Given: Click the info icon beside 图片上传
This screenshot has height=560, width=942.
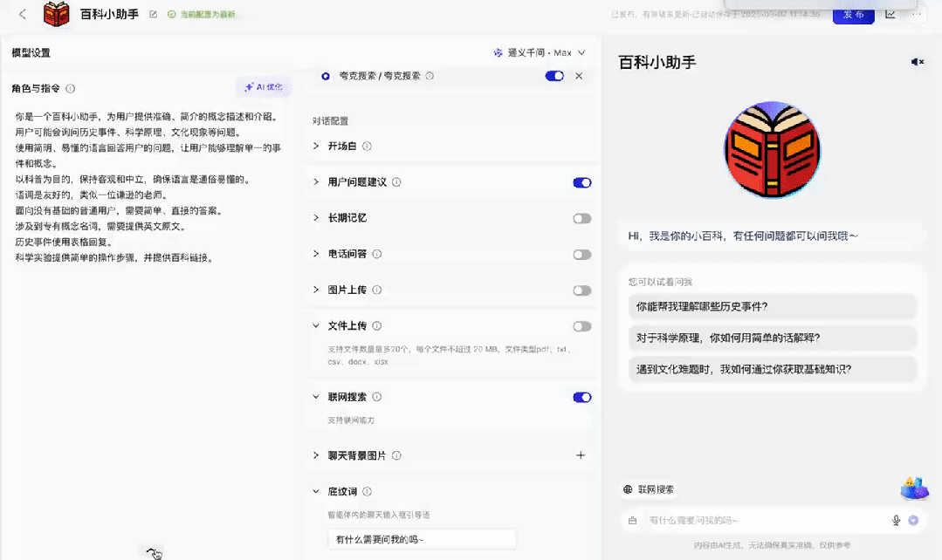Looking at the screenshot, I should click(x=376, y=290).
